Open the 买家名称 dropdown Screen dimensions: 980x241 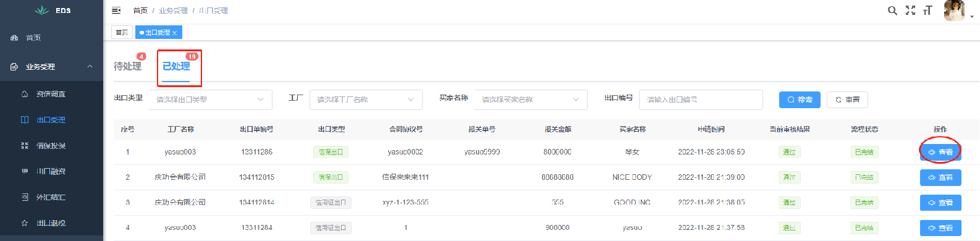[530, 99]
